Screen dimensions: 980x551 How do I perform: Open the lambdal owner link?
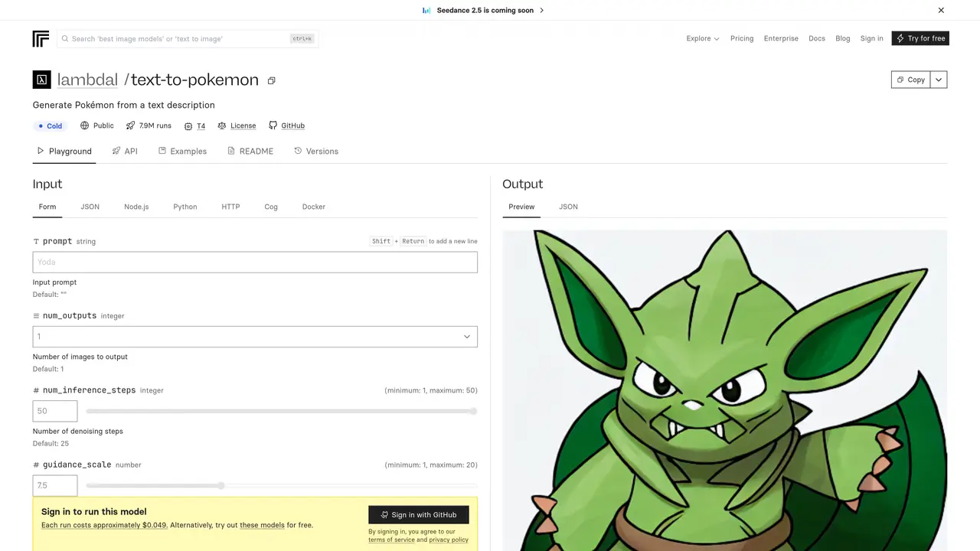coord(87,80)
